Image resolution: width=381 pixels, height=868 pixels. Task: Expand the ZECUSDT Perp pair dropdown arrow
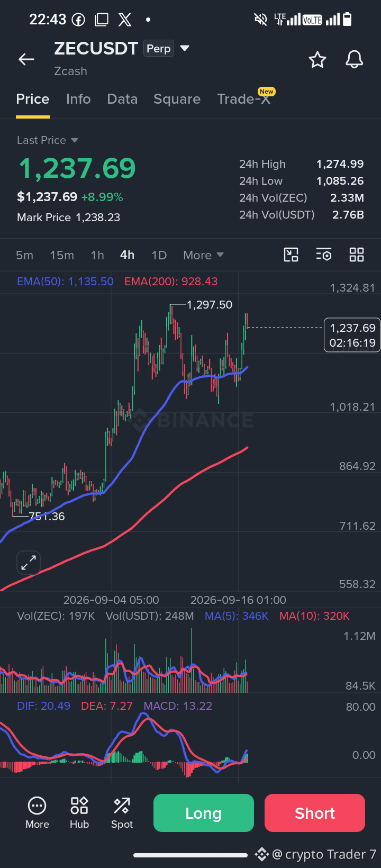[x=185, y=48]
